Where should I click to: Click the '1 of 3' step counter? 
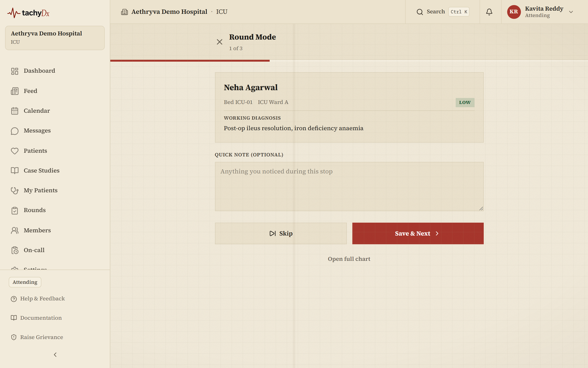tap(236, 48)
